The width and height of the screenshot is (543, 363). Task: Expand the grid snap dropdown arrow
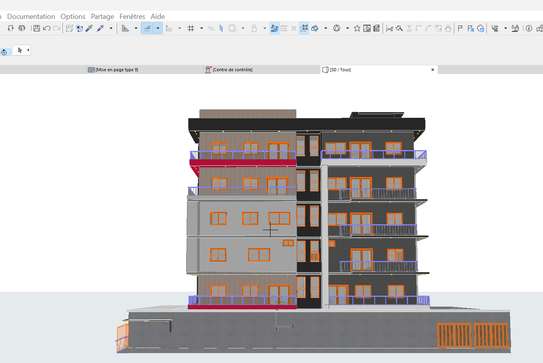[x=202, y=28]
